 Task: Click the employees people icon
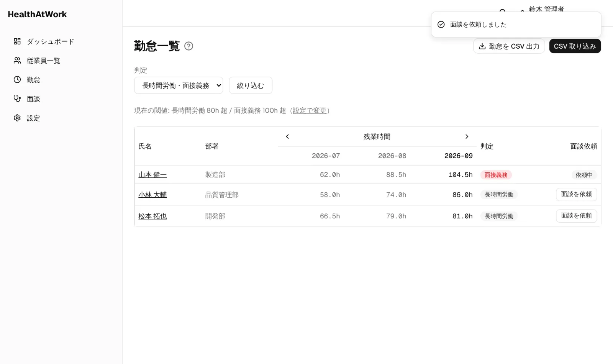coord(17,60)
